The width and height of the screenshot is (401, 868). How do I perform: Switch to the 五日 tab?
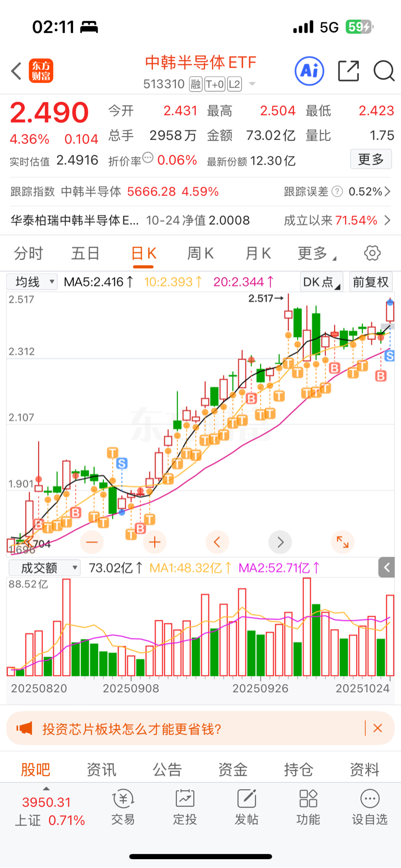pos(86,254)
